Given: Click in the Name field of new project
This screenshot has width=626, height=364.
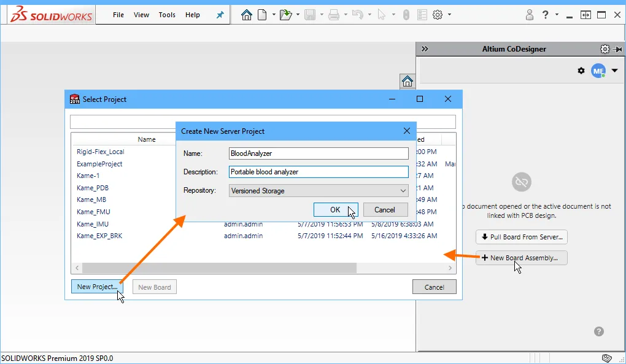Looking at the screenshot, I should 319,153.
